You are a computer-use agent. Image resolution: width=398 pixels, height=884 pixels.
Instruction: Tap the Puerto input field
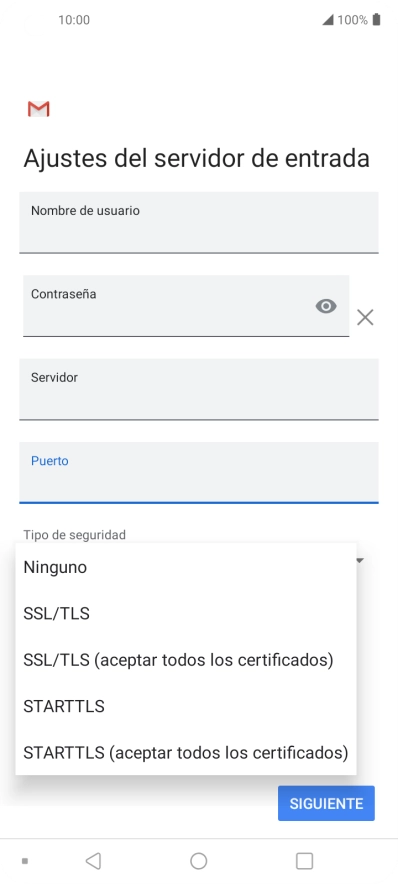(198, 472)
